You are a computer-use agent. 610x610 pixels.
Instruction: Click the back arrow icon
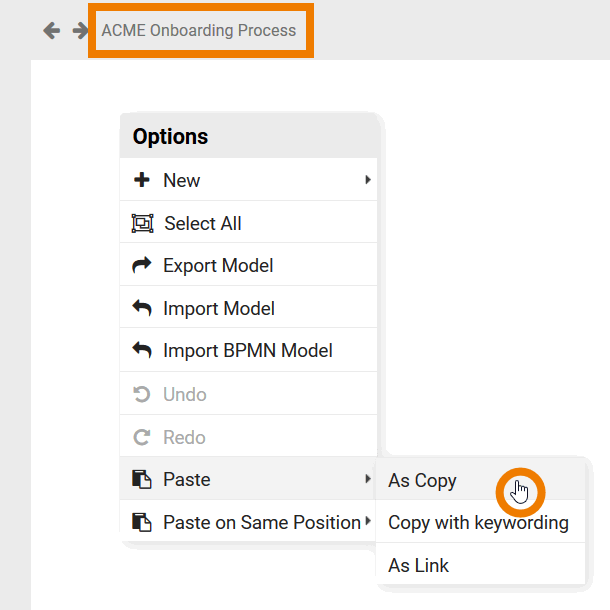[x=52, y=31]
